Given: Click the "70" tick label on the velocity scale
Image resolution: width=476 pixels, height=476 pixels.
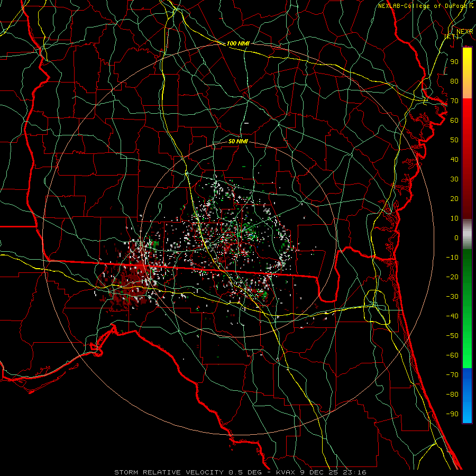Looking at the screenshot, I should click(454, 101).
